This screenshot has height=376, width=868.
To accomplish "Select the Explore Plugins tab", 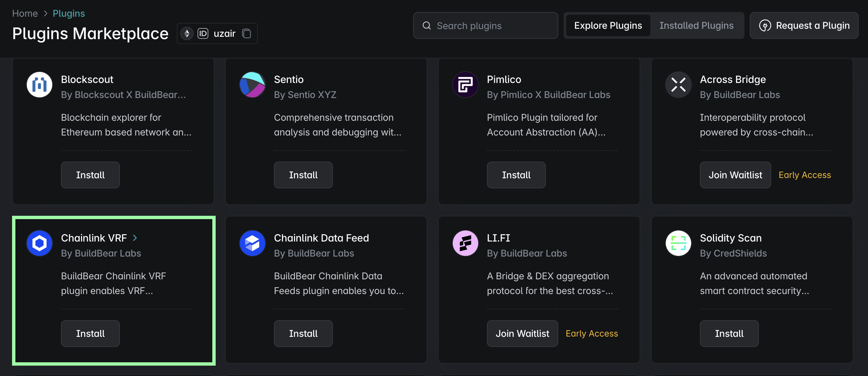I will (608, 25).
